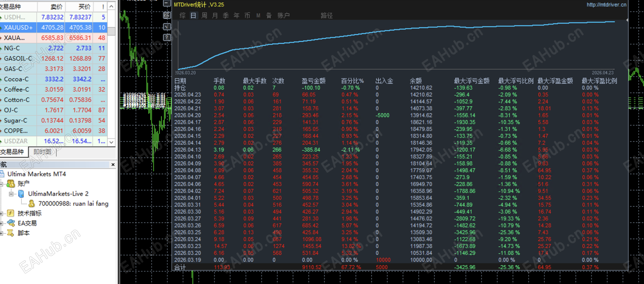Switch to the 即时图 tab
644x284 pixels.
(42, 152)
